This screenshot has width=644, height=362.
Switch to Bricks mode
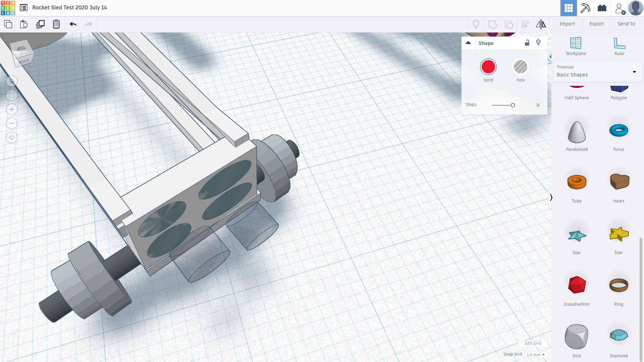602,8
